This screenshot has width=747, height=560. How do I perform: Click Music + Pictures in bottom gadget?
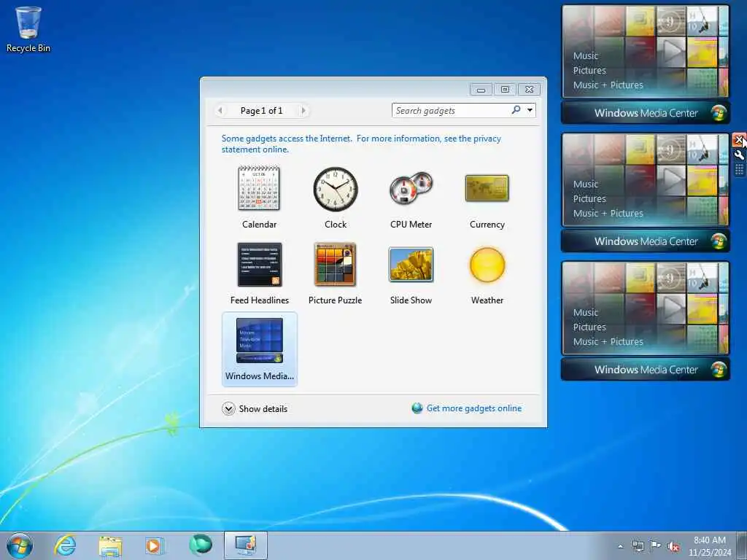[x=608, y=341]
